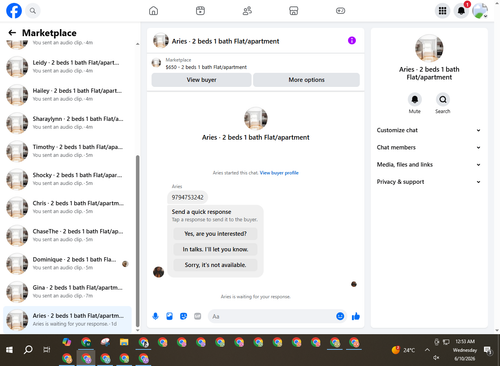The height and width of the screenshot is (366, 500).
Task: Open Sharaylynn conversation
Action: [x=67, y=123]
